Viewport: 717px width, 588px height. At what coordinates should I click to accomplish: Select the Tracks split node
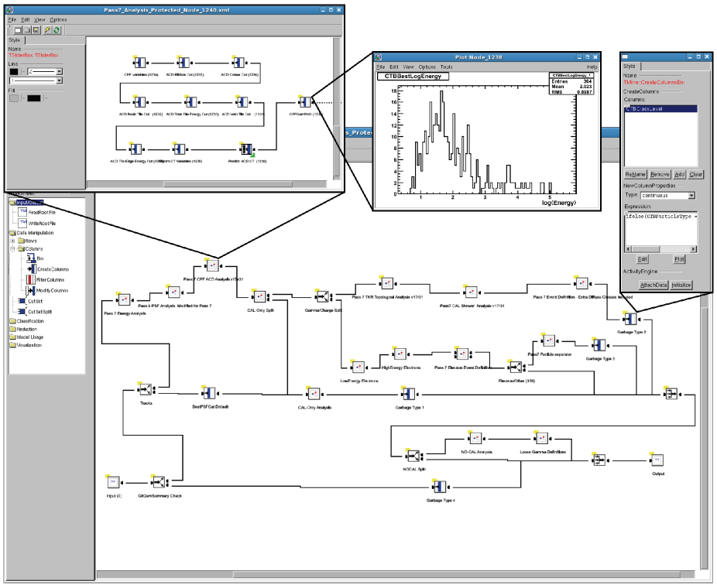pos(145,390)
